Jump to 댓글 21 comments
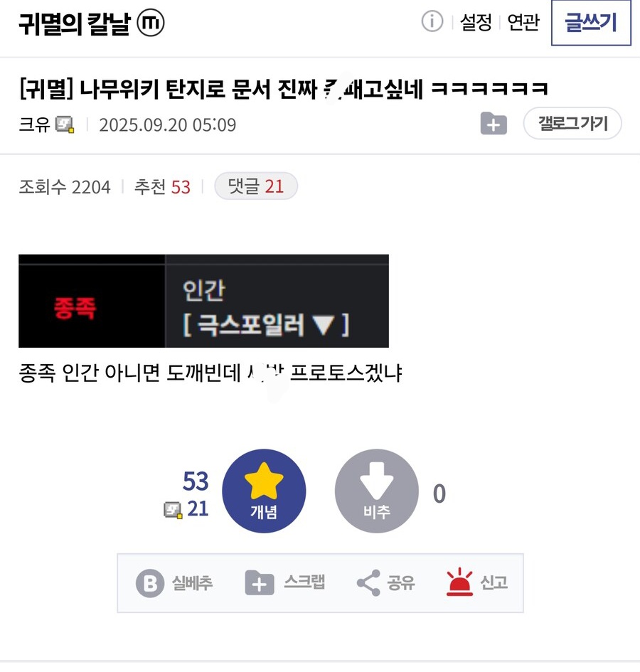 tap(256, 186)
